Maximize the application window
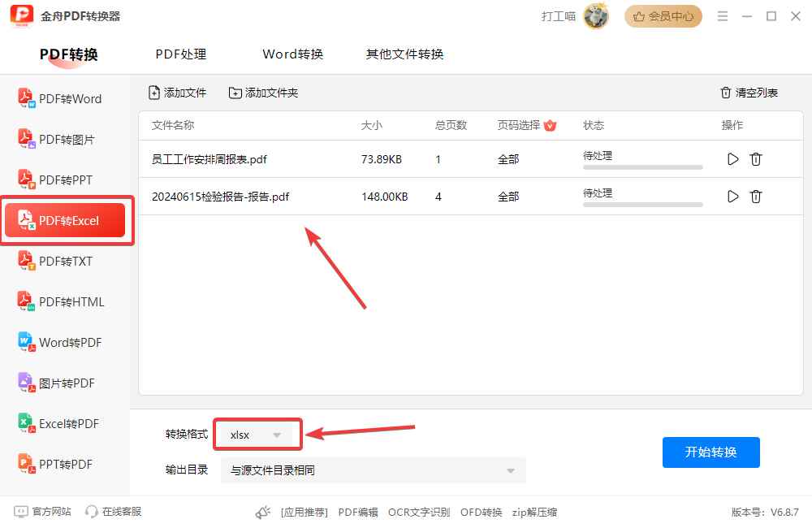Viewport: 812px width, 528px height. 771,16
